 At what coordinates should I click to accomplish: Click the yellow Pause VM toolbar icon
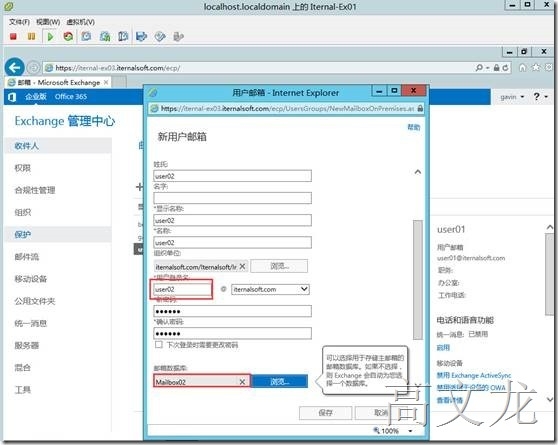[31, 36]
